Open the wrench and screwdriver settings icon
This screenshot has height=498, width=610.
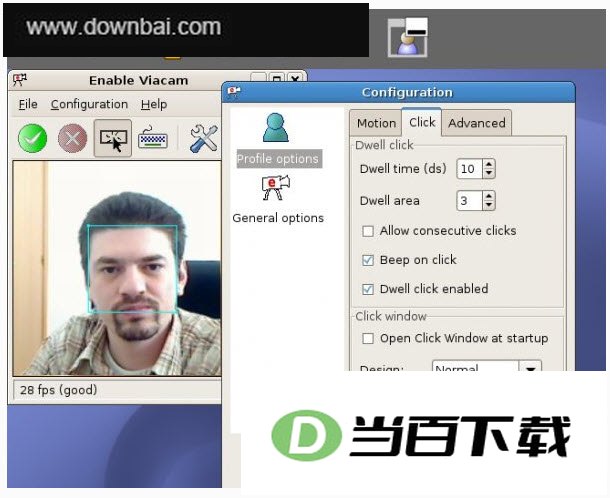(x=204, y=138)
